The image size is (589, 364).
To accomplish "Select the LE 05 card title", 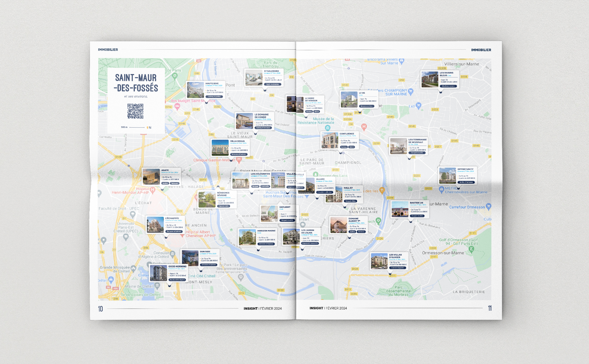I will pos(362,93).
